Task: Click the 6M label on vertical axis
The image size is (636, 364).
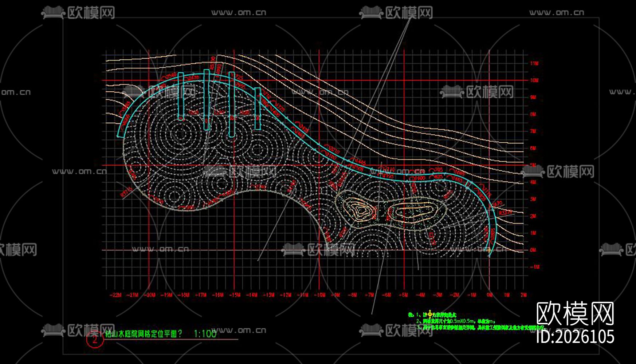Action: pyautogui.click(x=533, y=148)
